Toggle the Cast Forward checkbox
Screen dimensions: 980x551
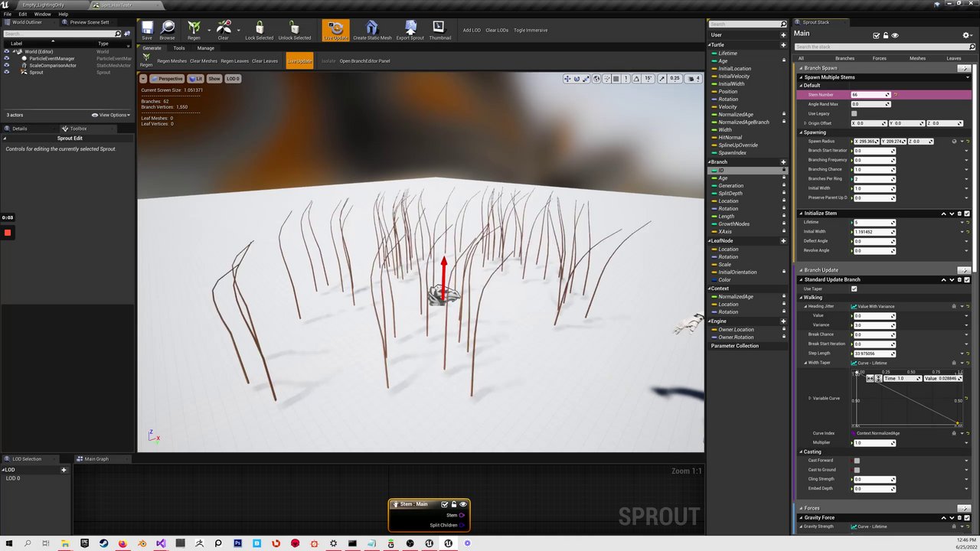857,461
